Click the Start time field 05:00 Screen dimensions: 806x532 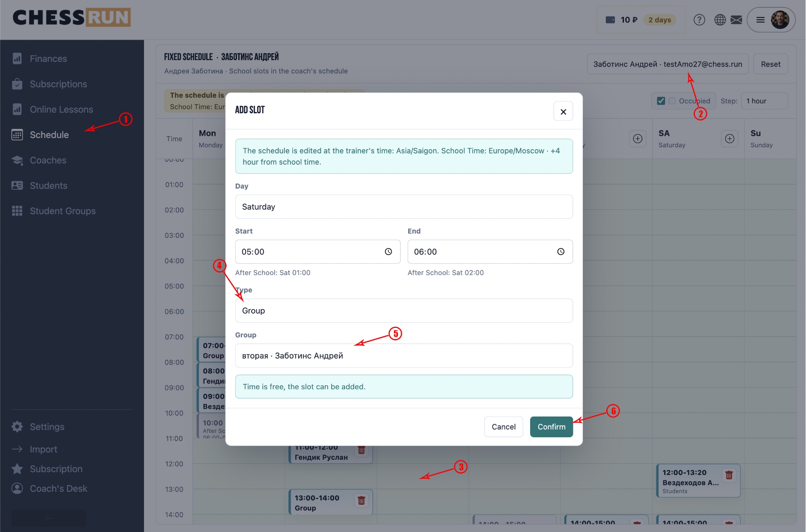tap(318, 252)
